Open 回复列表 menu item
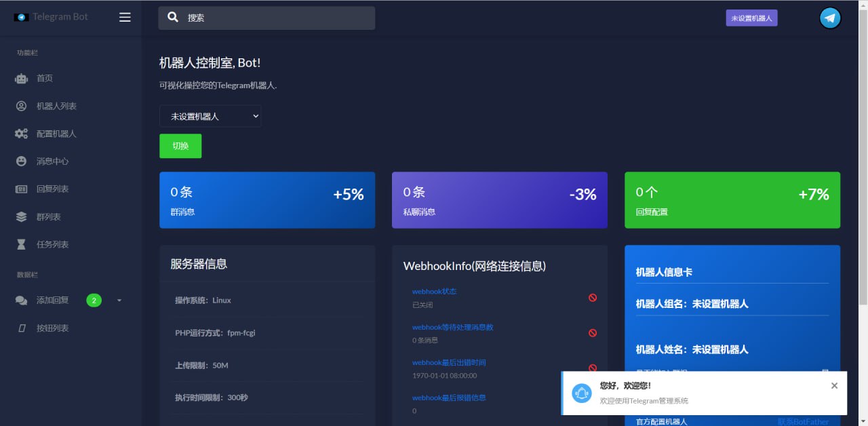 coord(53,189)
